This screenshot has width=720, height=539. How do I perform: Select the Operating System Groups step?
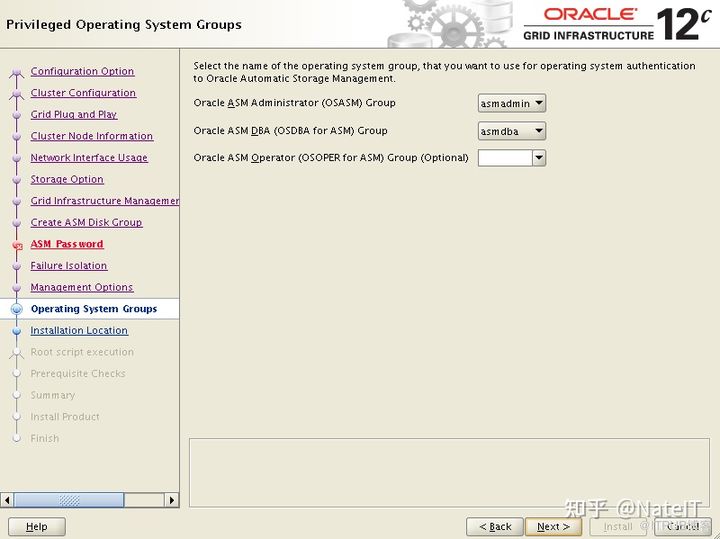(94, 309)
